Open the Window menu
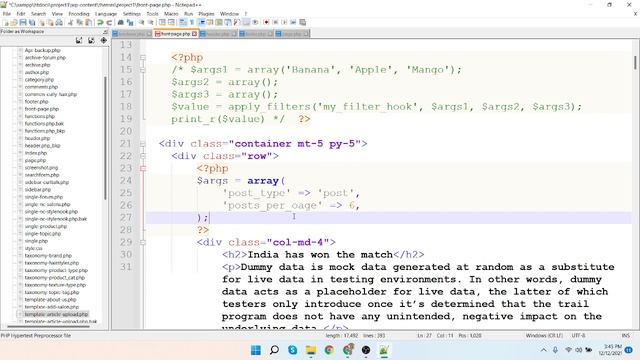This screenshot has height=360, width=640. click(x=229, y=14)
